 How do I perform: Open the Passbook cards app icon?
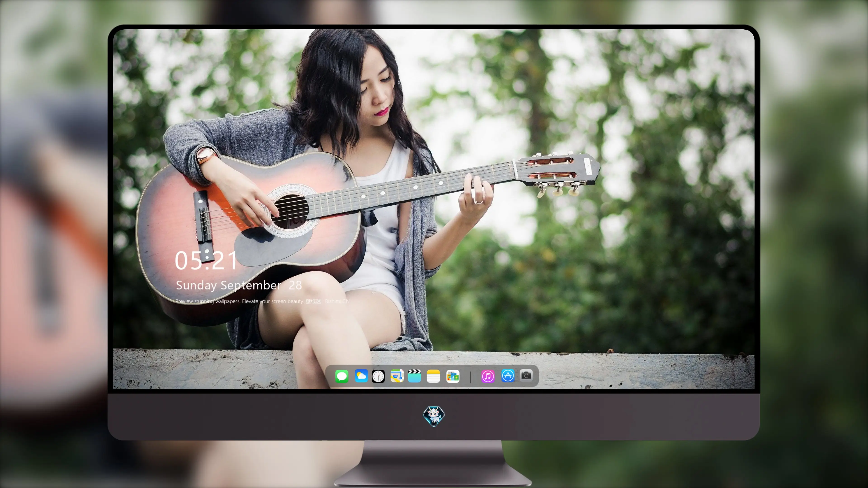453,376
